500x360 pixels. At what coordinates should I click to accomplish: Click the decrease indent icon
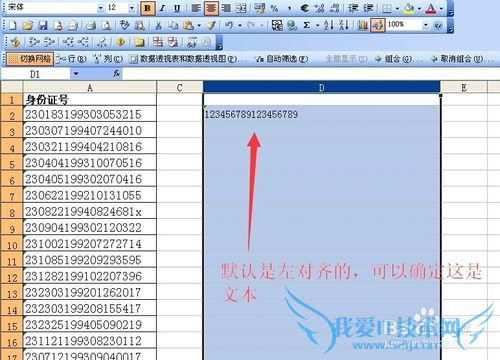click(x=353, y=8)
